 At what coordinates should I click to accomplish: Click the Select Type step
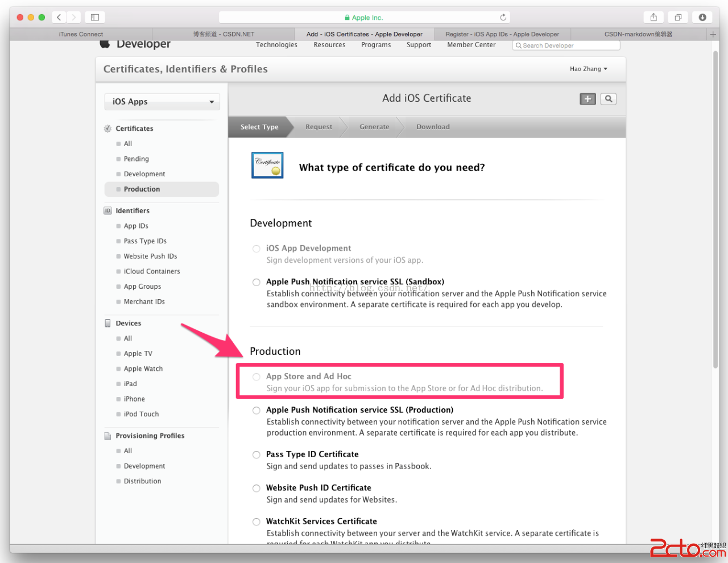point(259,127)
